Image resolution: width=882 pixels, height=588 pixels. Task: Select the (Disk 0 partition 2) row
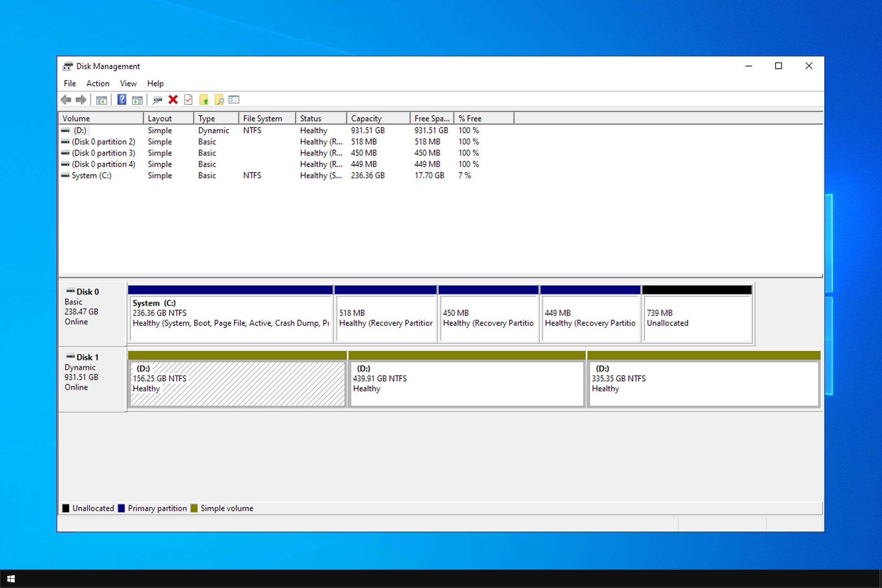click(x=103, y=141)
